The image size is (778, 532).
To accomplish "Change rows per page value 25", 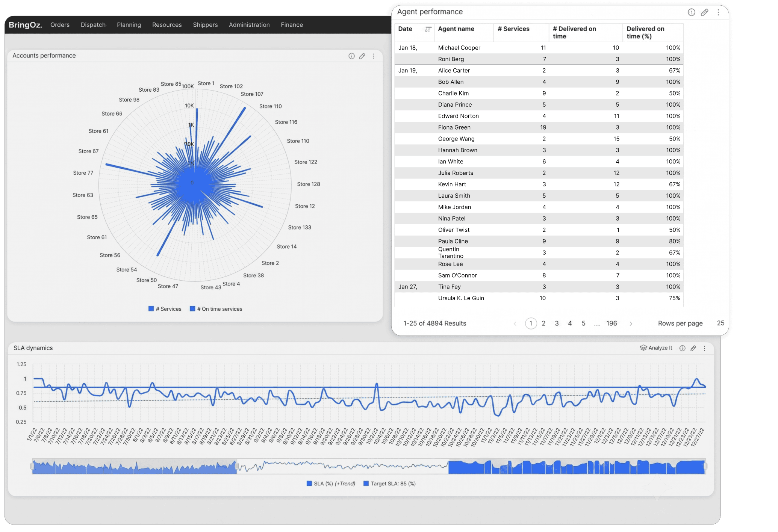I will coord(720,323).
